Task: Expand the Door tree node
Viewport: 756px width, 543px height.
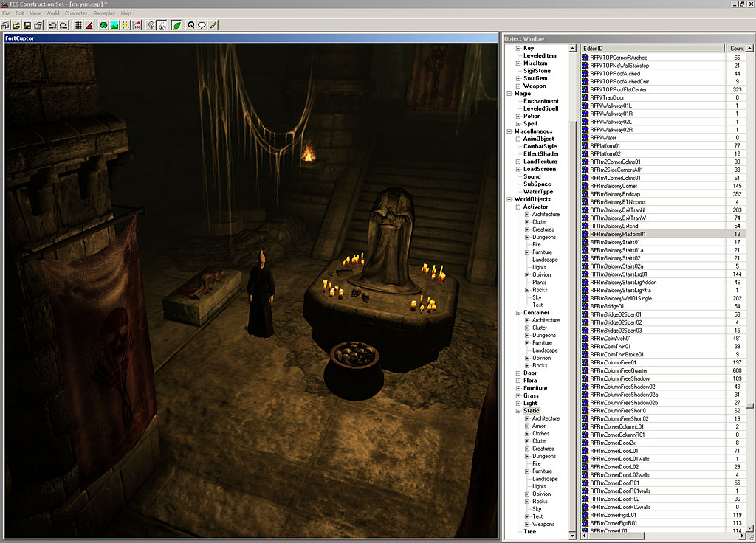Action: 518,373
